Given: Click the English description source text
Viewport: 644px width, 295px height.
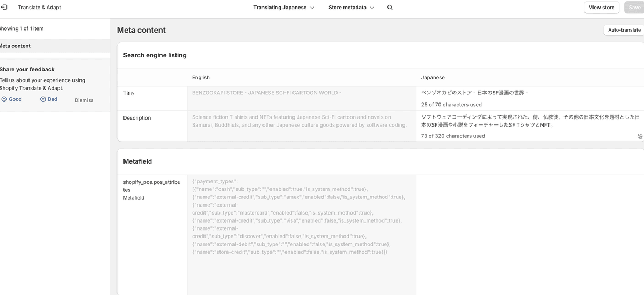Looking at the screenshot, I should click(299, 121).
